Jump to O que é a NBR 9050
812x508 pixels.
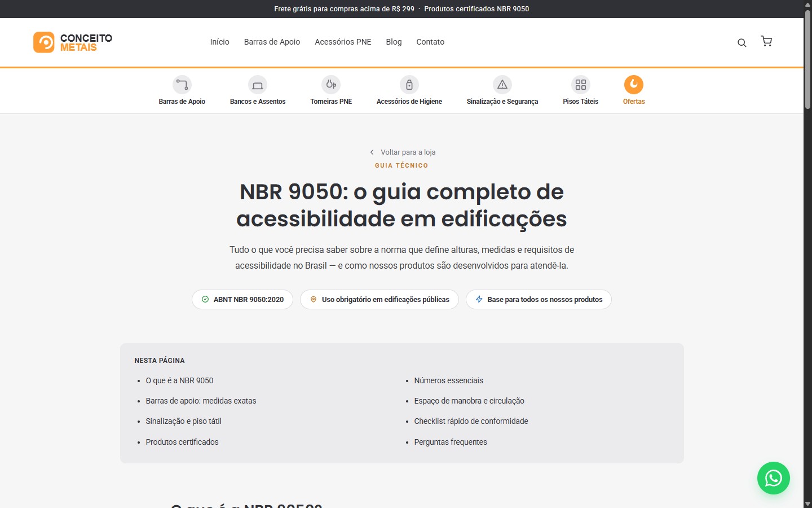click(x=179, y=380)
